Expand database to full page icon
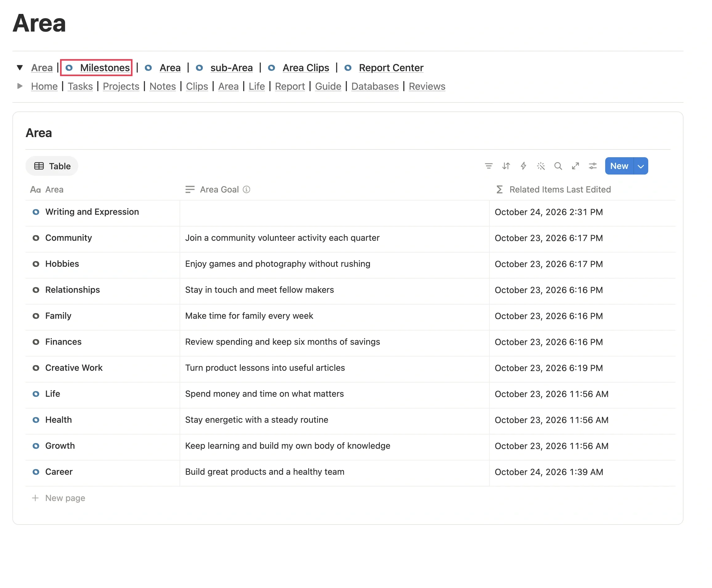The image size is (712, 588). 575,166
